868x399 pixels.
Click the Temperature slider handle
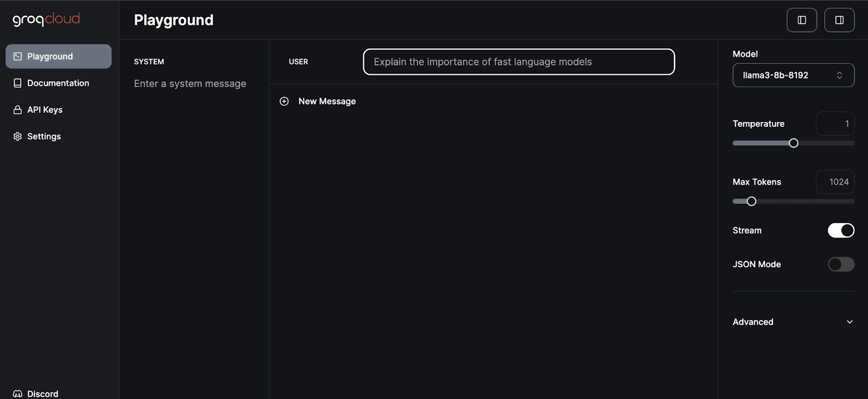(793, 143)
